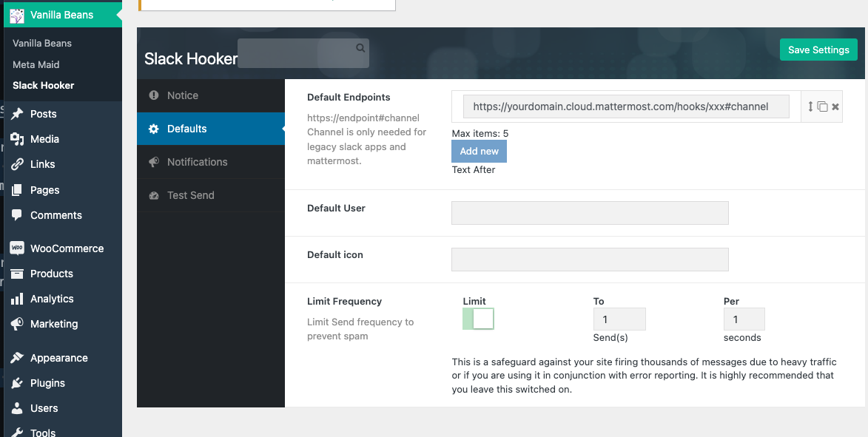Select the Defaults tab

point(211,129)
